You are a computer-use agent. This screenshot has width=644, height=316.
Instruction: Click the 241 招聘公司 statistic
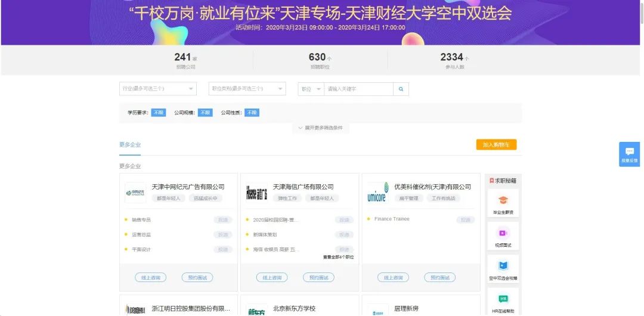(185, 60)
